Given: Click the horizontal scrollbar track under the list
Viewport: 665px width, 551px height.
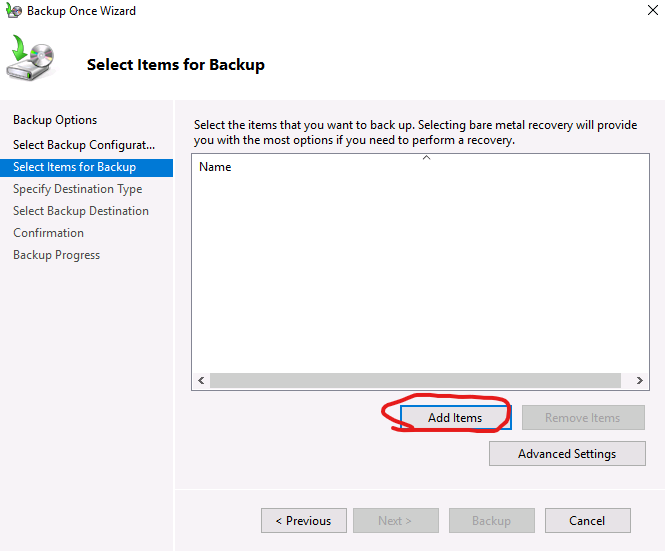Looking at the screenshot, I should pos(420,381).
